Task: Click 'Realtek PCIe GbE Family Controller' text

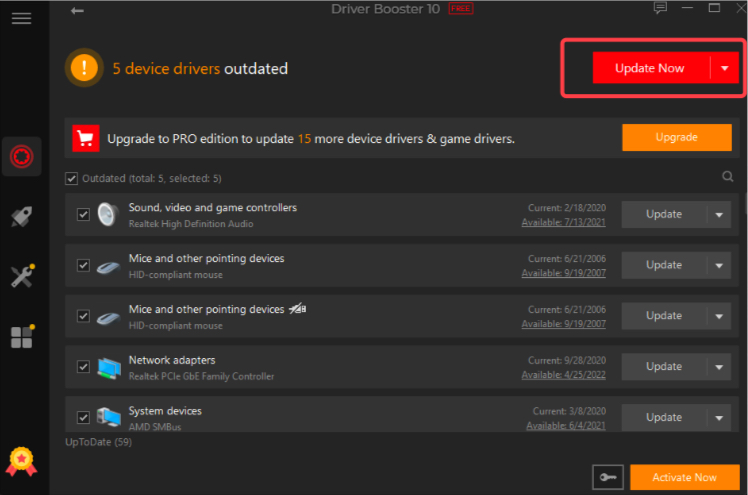Action: tap(201, 376)
